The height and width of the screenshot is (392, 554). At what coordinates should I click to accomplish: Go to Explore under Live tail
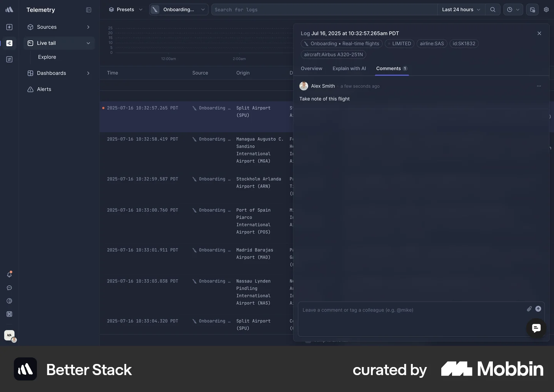point(47,57)
